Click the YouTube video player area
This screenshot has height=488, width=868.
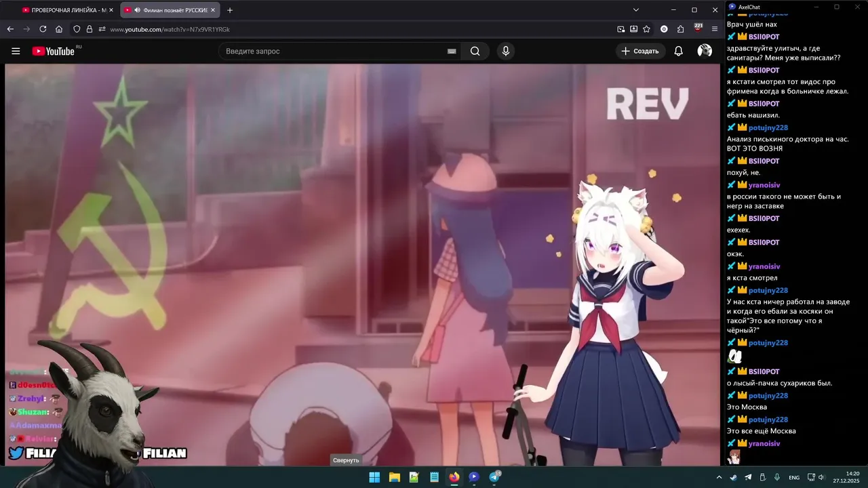(362, 264)
